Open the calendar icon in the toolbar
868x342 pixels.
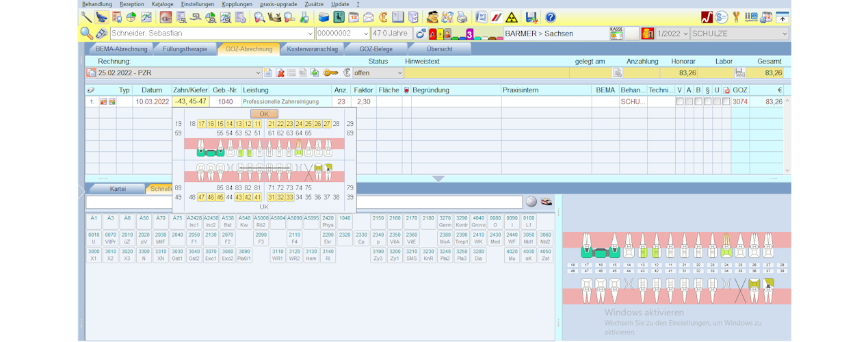coord(354,17)
